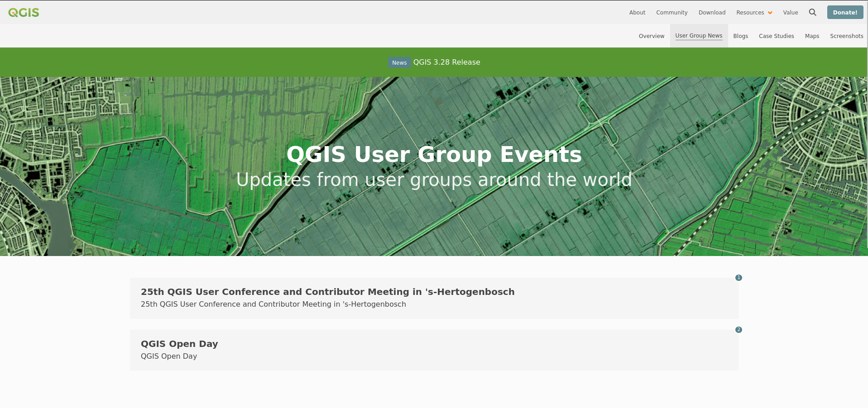Viewport: 868px width, 408px height.
Task: Open the Blogs page
Action: pos(740,36)
